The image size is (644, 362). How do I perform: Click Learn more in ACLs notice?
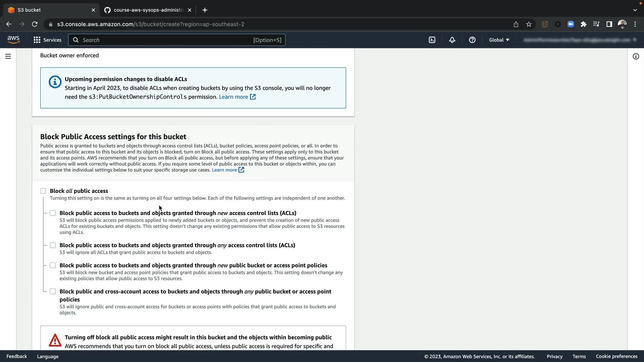pos(234,97)
